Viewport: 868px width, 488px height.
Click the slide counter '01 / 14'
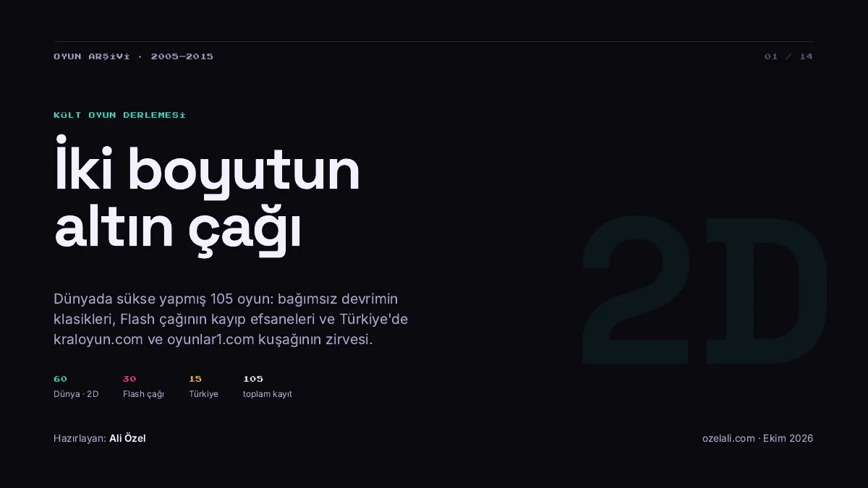(x=788, y=56)
